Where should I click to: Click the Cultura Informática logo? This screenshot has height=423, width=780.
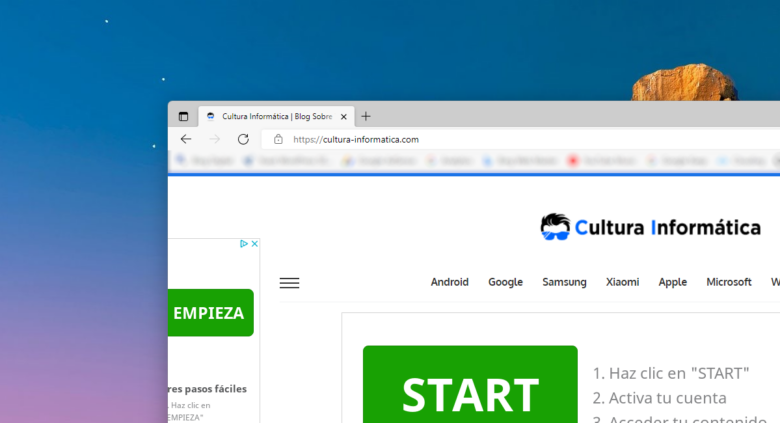(x=650, y=227)
